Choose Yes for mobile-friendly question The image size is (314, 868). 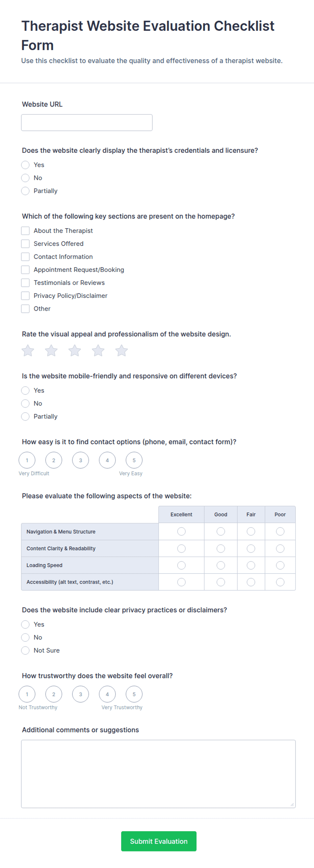[25, 390]
